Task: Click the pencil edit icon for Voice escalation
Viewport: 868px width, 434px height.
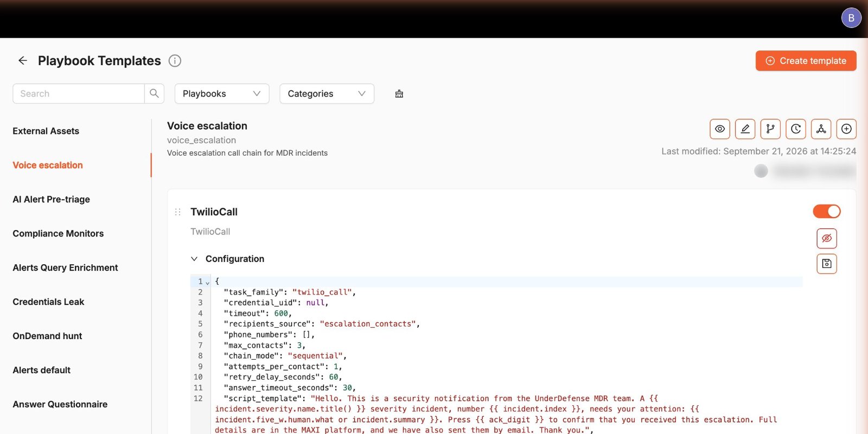Action: 745,129
